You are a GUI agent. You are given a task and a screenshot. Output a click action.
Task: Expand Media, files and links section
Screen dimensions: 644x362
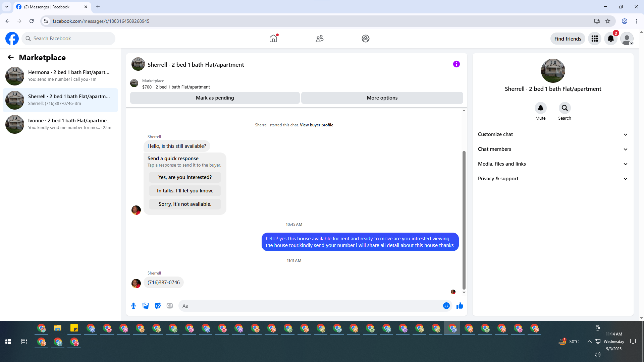[553, 164]
